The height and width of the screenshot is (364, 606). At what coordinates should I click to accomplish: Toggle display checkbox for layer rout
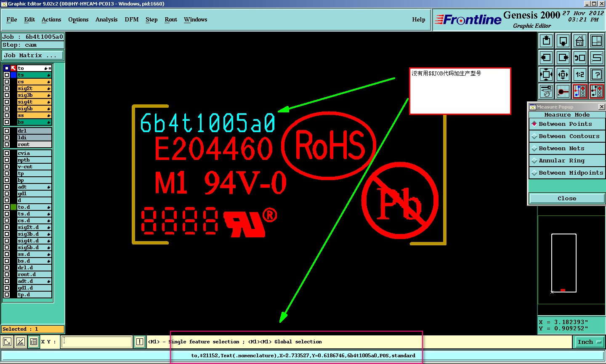pos(7,144)
